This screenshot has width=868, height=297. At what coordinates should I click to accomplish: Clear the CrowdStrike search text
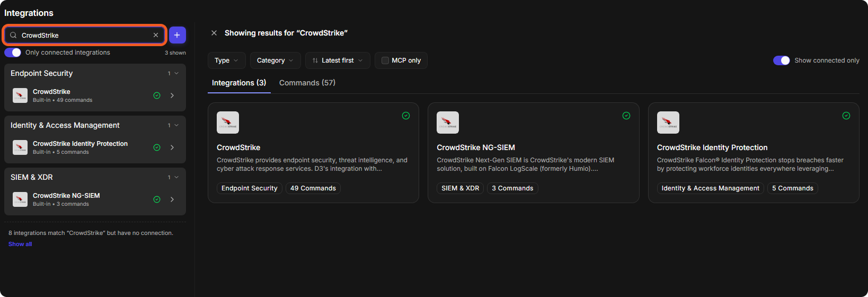pos(156,35)
